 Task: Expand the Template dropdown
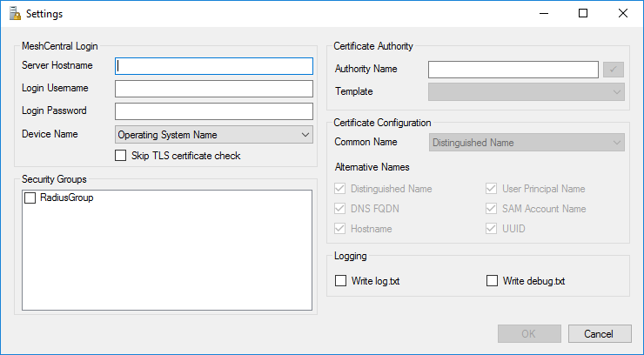pyautogui.click(x=526, y=92)
